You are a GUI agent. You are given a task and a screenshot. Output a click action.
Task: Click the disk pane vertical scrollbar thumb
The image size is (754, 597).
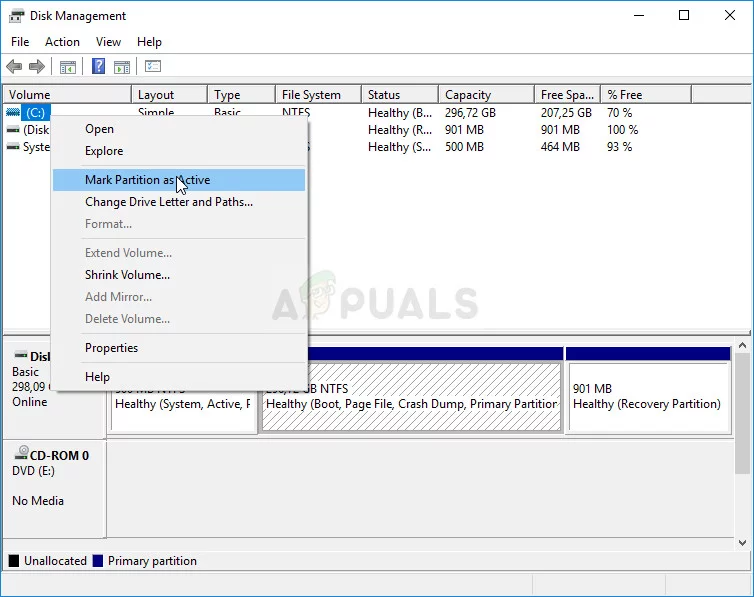coord(742,413)
